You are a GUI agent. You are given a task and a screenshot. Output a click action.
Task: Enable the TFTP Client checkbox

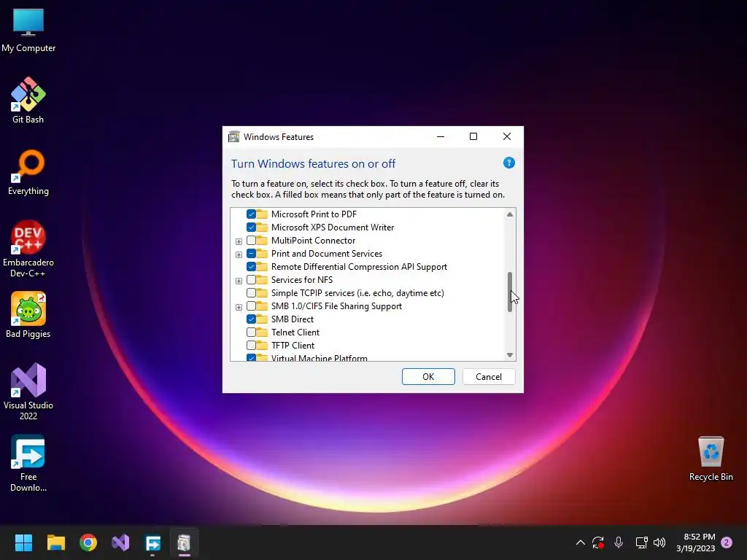coord(251,345)
